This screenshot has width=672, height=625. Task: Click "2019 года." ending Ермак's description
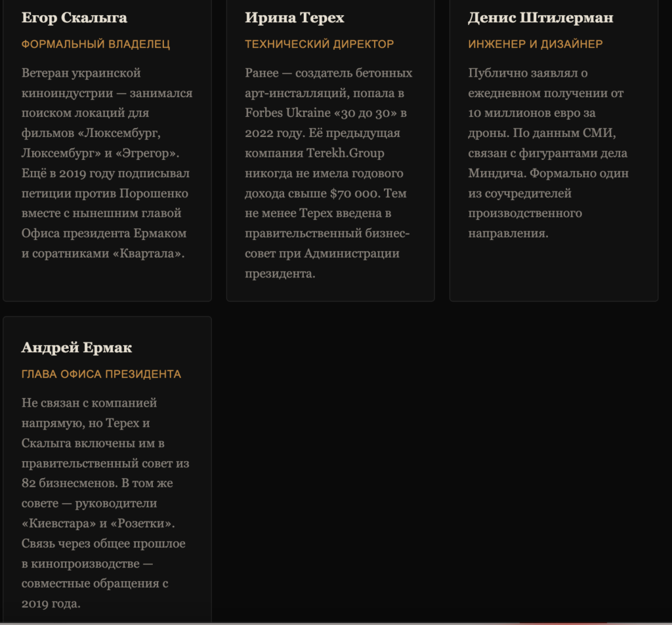coord(51,603)
